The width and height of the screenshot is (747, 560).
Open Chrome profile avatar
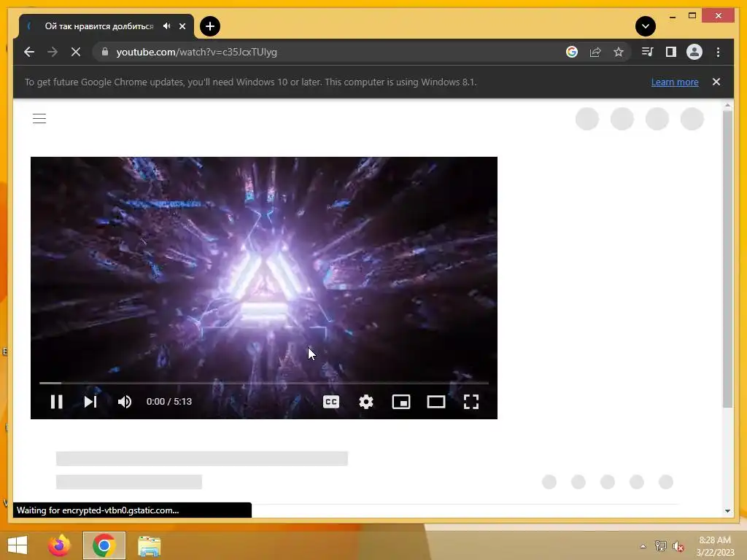coord(694,52)
